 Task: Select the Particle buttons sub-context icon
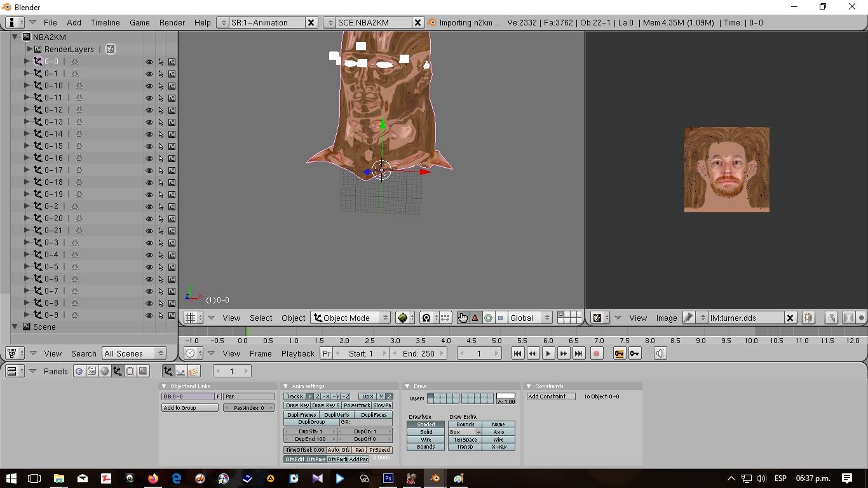[x=194, y=371]
